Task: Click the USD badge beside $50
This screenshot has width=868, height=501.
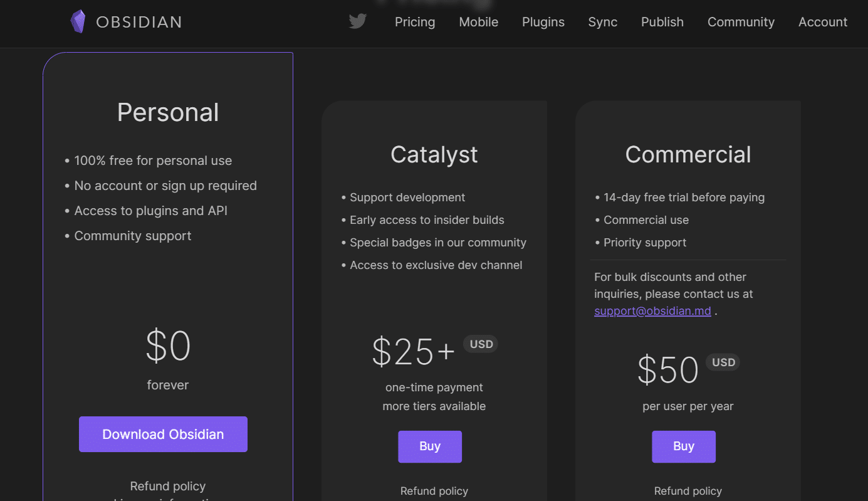Action: (723, 362)
